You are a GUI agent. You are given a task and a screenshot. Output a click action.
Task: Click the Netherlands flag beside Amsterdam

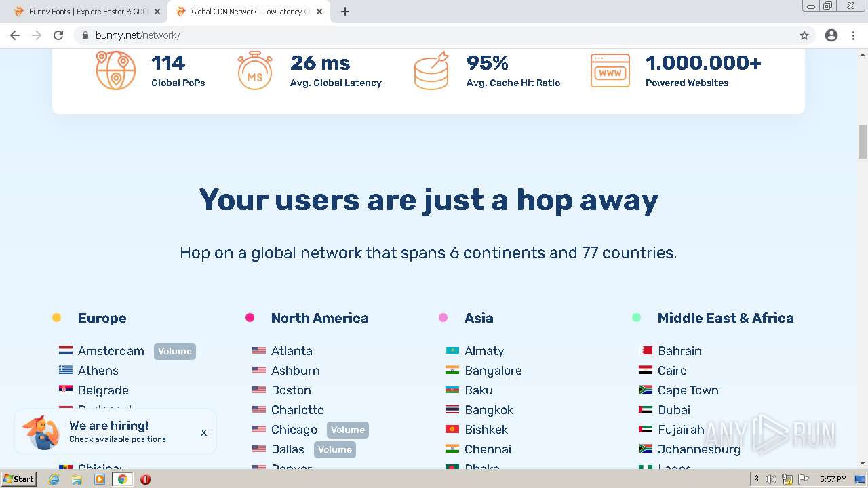click(x=66, y=351)
